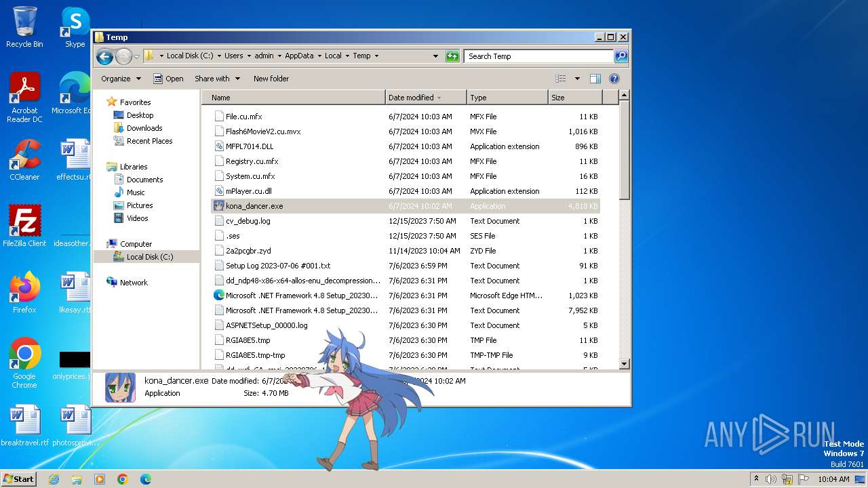Select the MFPL7014.DLL file
868x488 pixels.
pyautogui.click(x=406, y=146)
